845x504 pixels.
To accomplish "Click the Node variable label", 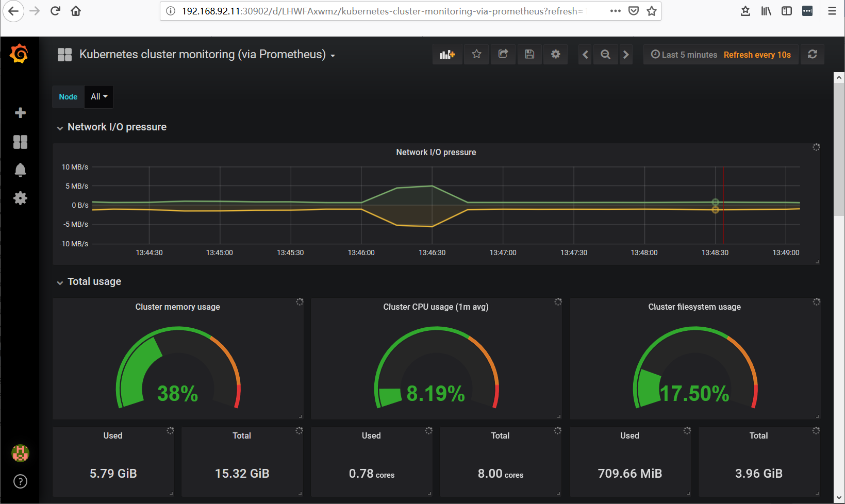I will [68, 96].
